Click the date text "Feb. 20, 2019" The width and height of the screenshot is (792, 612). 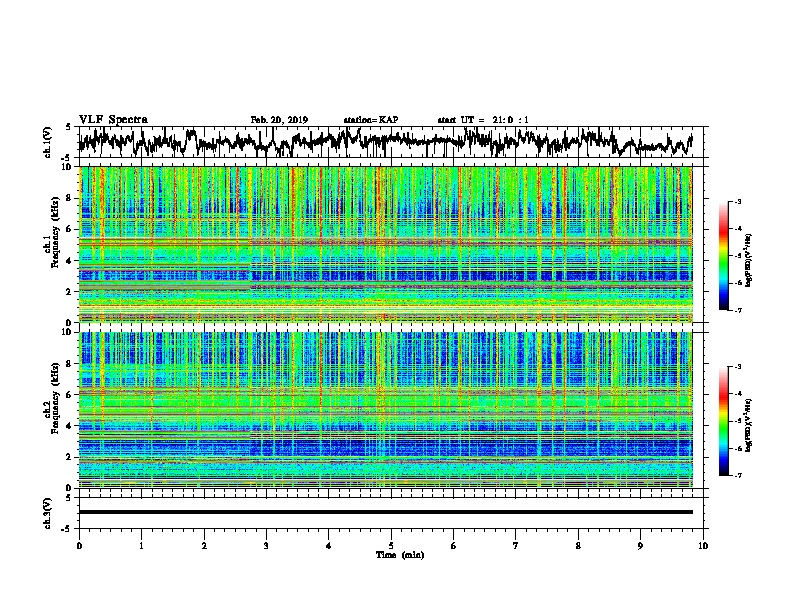[279, 120]
